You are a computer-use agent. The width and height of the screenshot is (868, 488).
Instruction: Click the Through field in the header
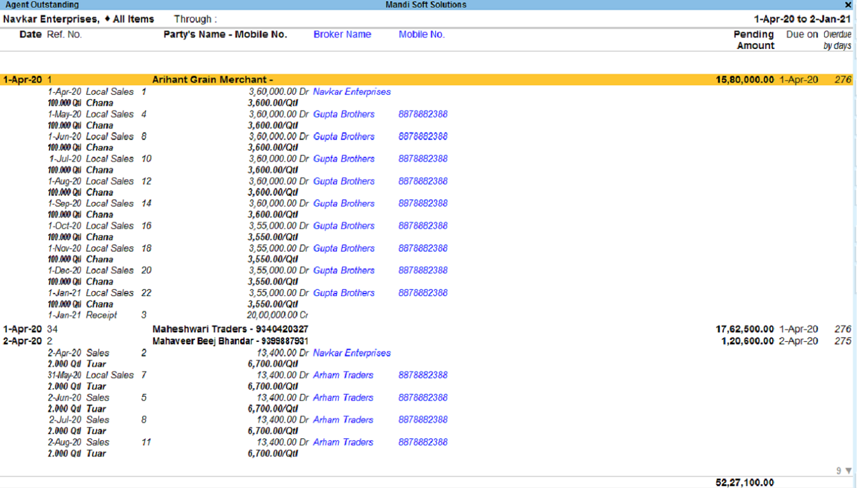coord(195,19)
